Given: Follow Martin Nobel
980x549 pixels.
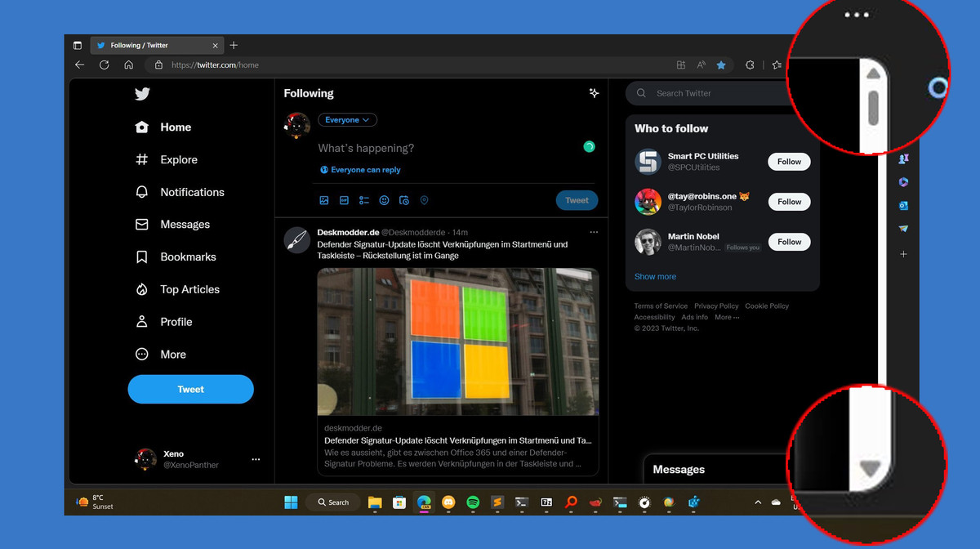Looking at the screenshot, I should 789,242.
